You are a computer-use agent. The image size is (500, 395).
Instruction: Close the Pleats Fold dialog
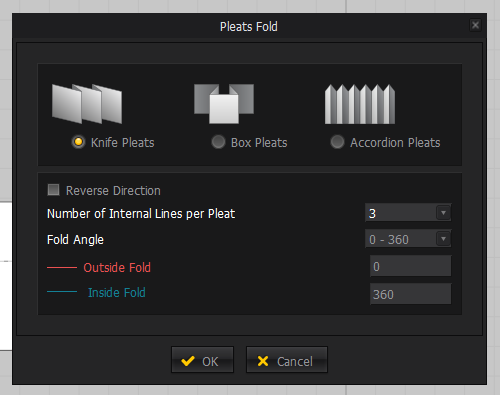click(475, 25)
